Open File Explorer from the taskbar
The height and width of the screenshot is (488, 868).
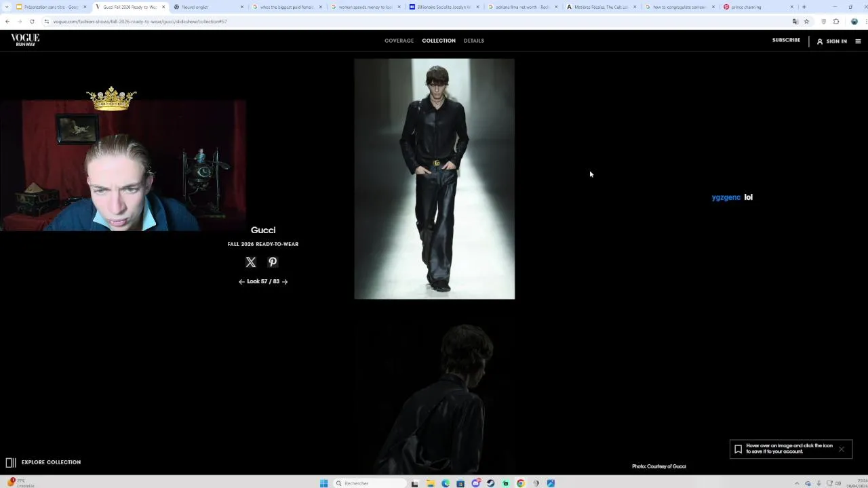tap(431, 483)
